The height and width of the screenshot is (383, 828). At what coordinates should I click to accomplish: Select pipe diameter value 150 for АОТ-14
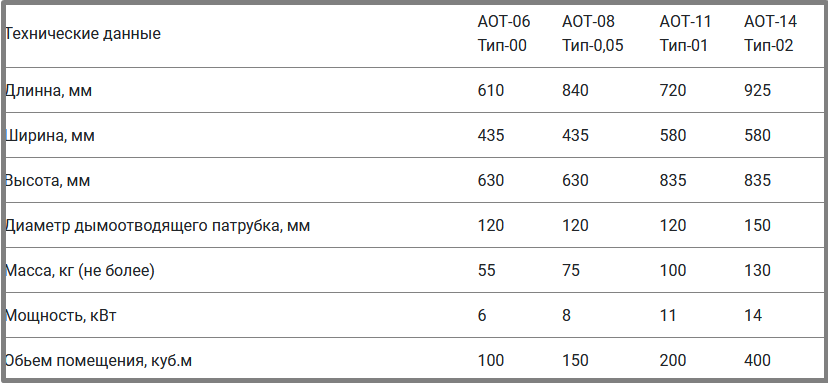(x=757, y=226)
